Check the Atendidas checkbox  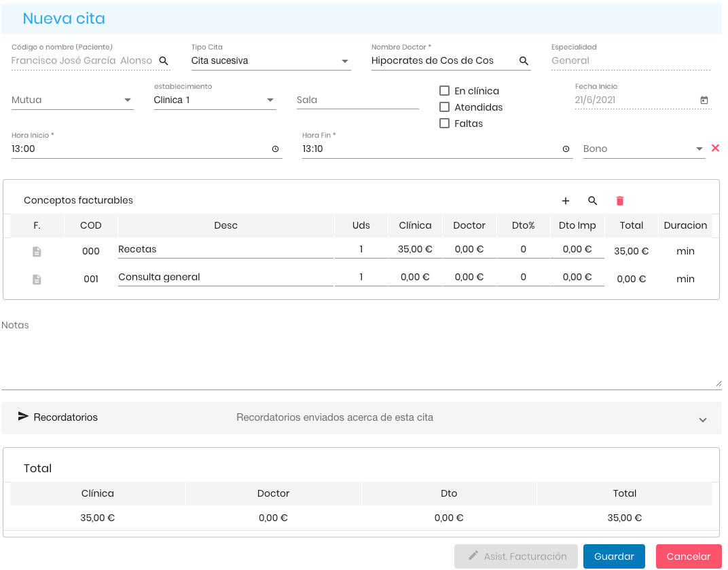(445, 107)
